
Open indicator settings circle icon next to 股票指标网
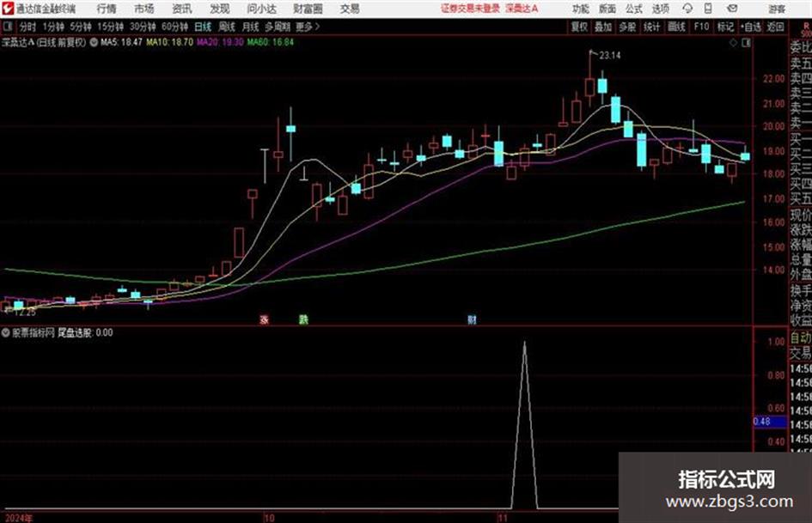click(6, 332)
